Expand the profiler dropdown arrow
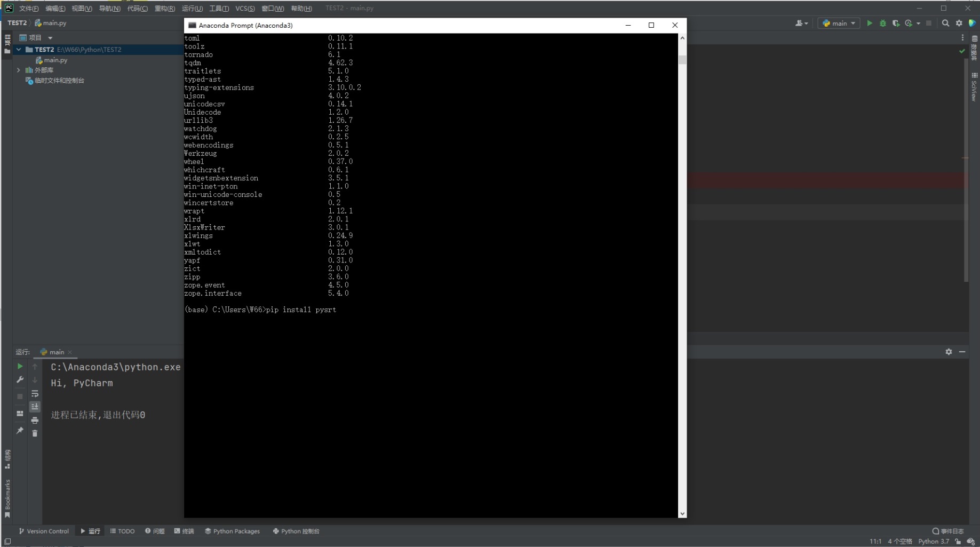980x547 pixels. [x=918, y=23]
